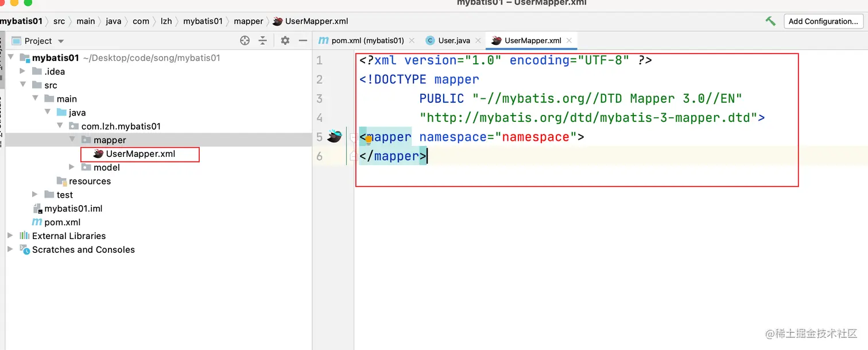This screenshot has height=350, width=868.
Task: Click the Build project hammer icon
Action: point(770,21)
